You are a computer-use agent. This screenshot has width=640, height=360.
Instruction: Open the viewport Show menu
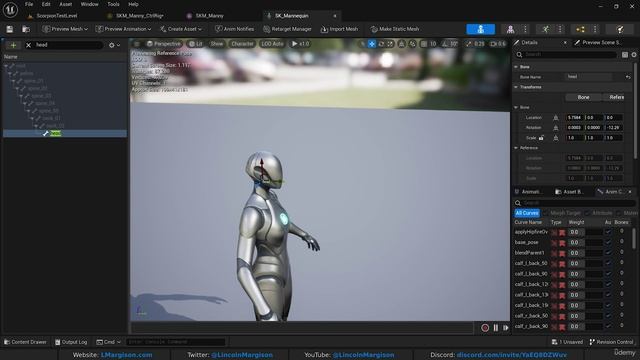[x=216, y=44]
